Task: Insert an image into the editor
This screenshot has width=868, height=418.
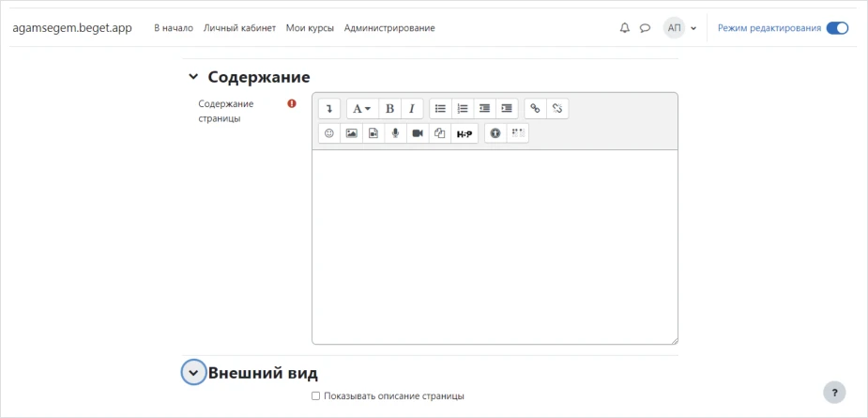Action: pos(352,133)
